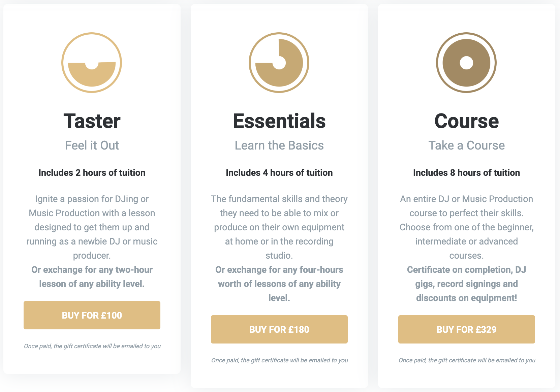
Task: Click 'Includes 2 hours of tuition' text
Action: (92, 173)
